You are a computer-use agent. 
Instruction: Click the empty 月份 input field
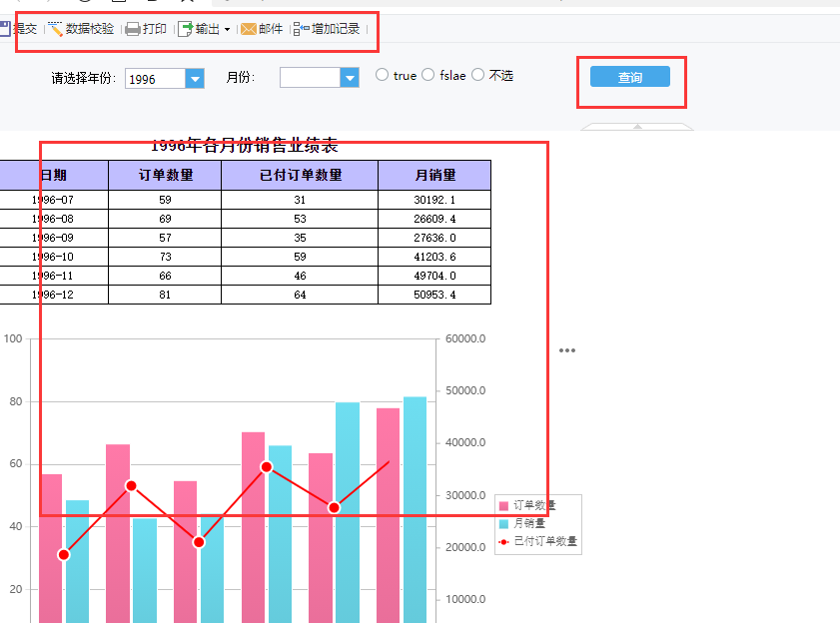pyautogui.click(x=310, y=78)
